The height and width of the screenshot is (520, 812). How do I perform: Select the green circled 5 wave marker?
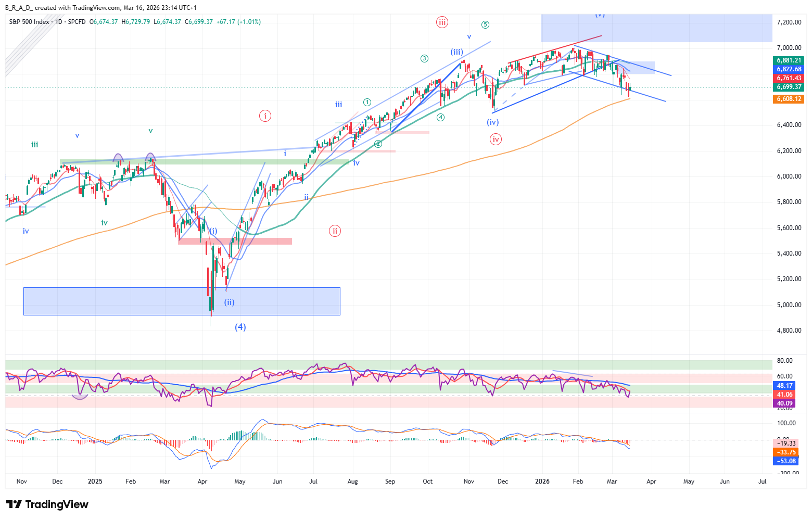point(485,24)
